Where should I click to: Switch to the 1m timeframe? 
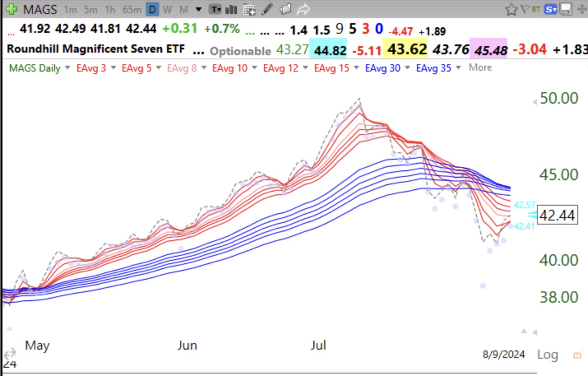tap(70, 9)
